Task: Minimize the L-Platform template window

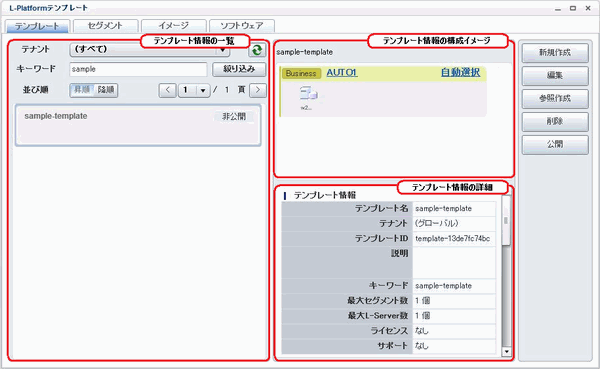Action: pyautogui.click(x=558, y=8)
